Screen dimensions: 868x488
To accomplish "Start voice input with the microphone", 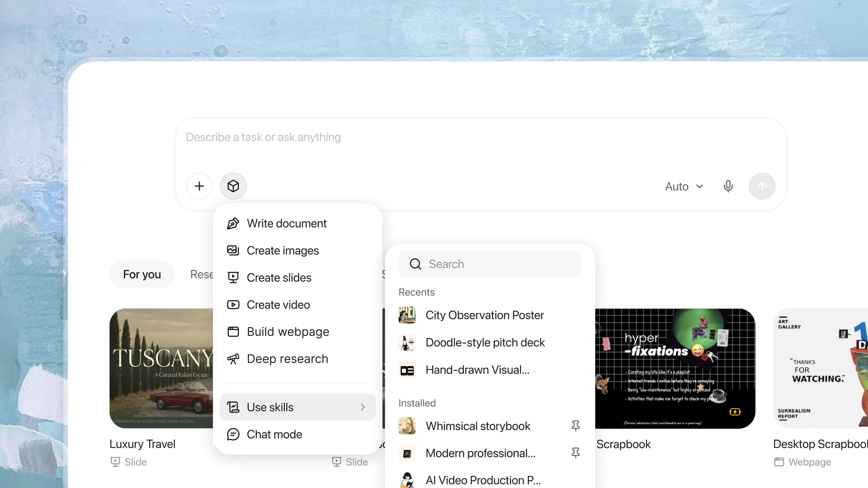I will (x=728, y=186).
